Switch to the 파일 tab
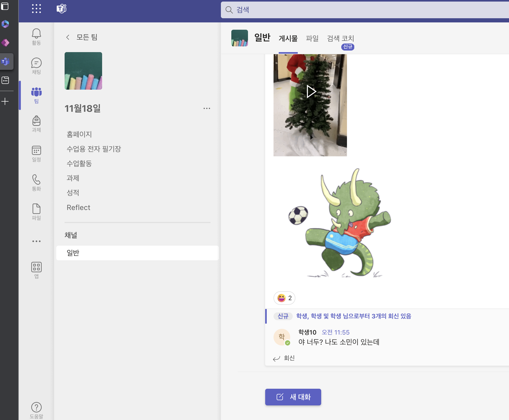509x420 pixels. pos(312,39)
